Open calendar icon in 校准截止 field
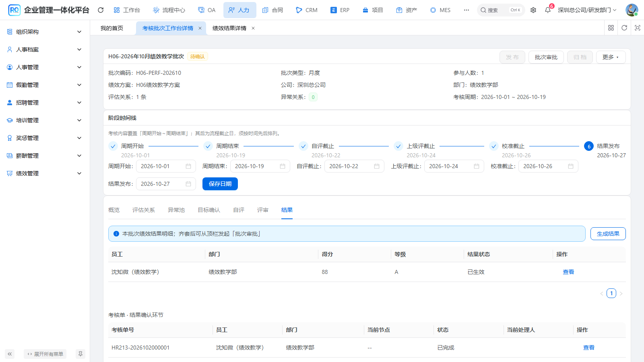This screenshot has height=362, width=644. [x=571, y=166]
